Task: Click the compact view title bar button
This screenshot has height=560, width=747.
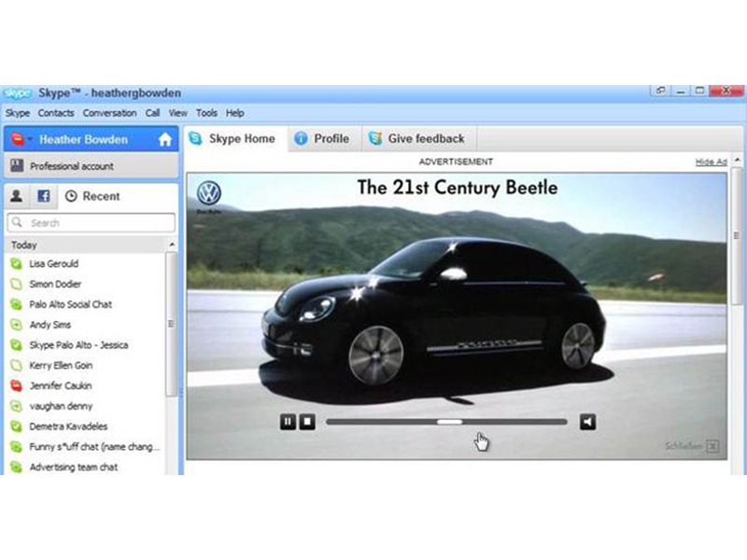Action: coord(660,91)
